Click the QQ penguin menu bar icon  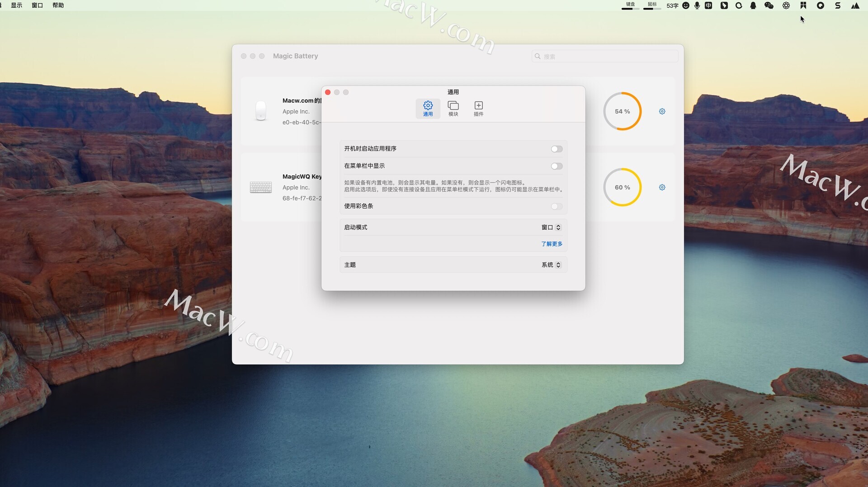(753, 5)
